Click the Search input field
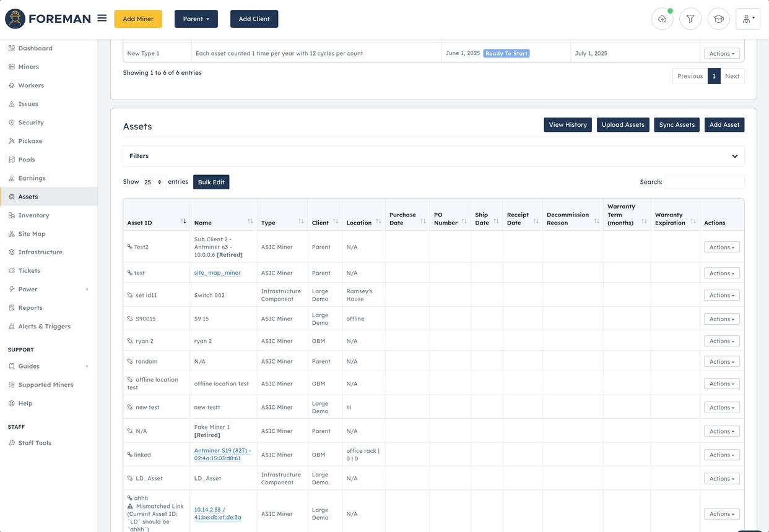The width and height of the screenshot is (769, 532). click(705, 182)
